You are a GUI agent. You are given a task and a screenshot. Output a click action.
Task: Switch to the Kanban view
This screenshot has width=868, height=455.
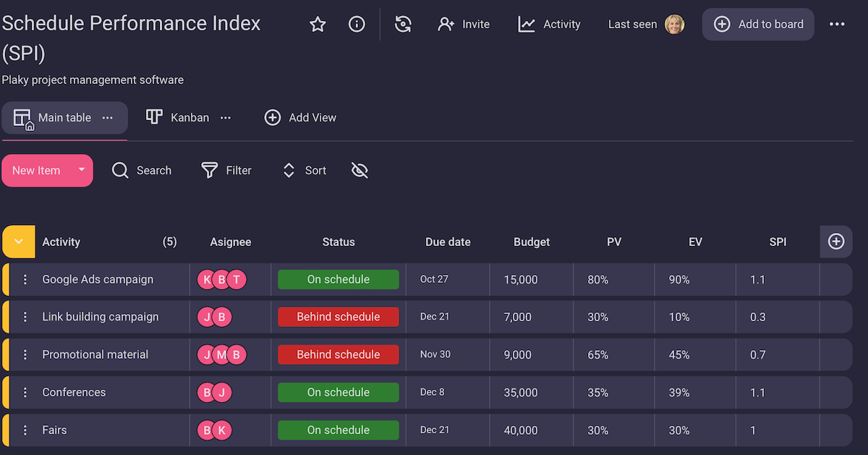(x=178, y=118)
